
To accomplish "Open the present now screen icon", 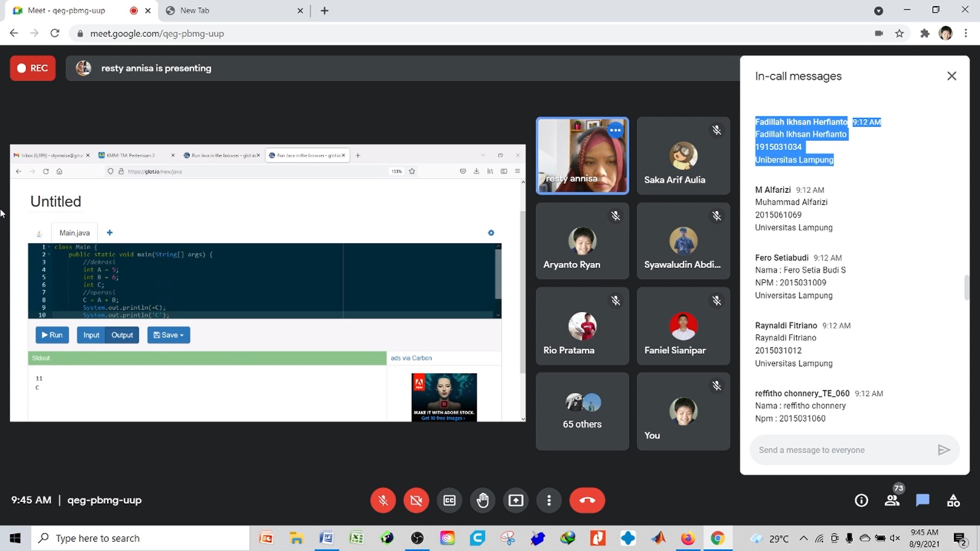I will (x=516, y=500).
